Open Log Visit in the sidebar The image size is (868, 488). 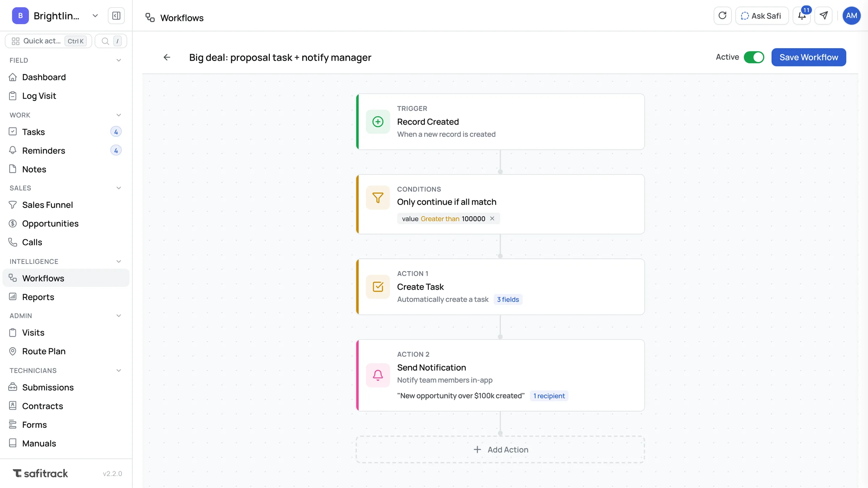[x=66, y=96]
